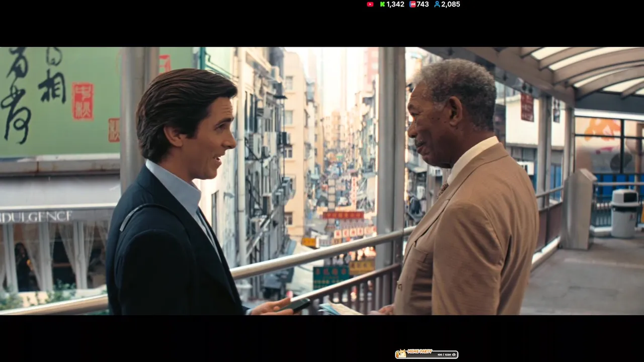This screenshot has height=362, width=644.
Task: Click the Meme Party progress bar
Action: click(x=427, y=354)
